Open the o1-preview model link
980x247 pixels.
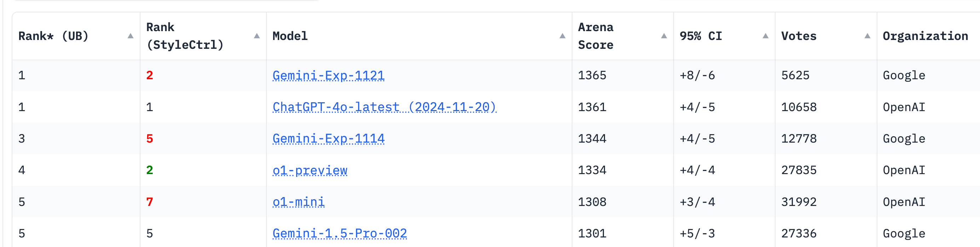(x=310, y=170)
